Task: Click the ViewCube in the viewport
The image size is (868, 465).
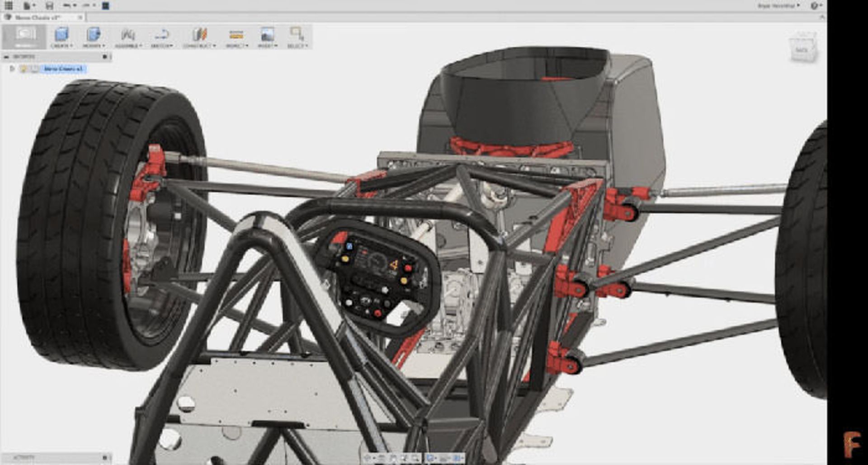Action: pos(803,47)
